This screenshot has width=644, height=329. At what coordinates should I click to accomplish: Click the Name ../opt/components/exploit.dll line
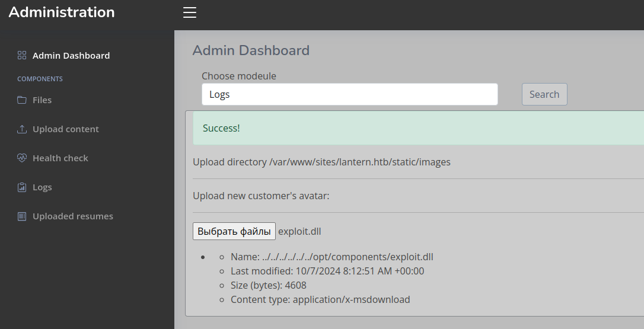(x=332, y=257)
